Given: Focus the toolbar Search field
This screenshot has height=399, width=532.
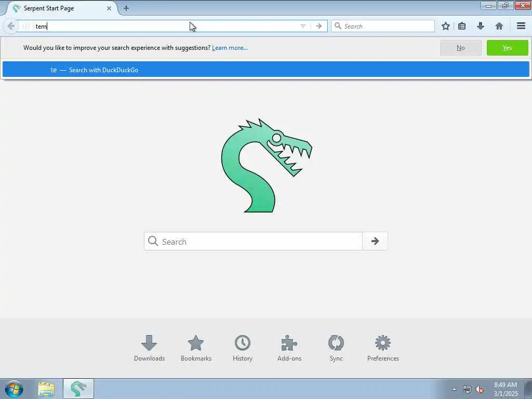Looking at the screenshot, I should click(x=383, y=26).
